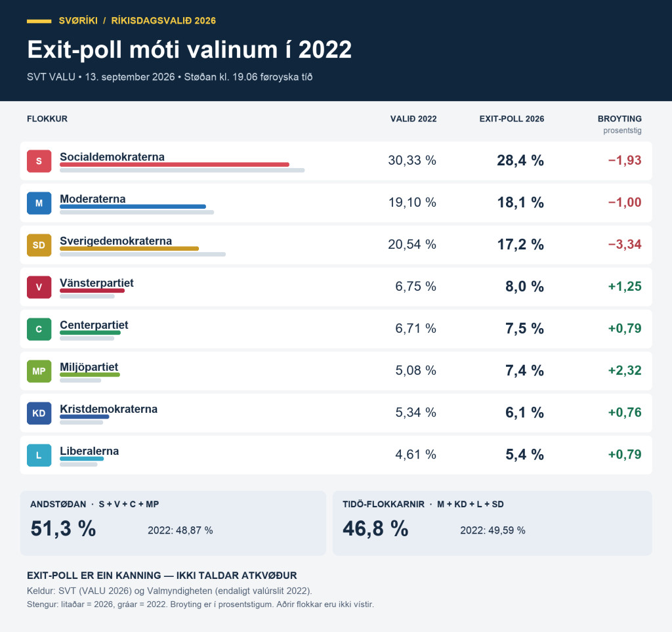Open the Sverigedemokraterna party name
The height and width of the screenshot is (632, 672).
[x=115, y=241]
